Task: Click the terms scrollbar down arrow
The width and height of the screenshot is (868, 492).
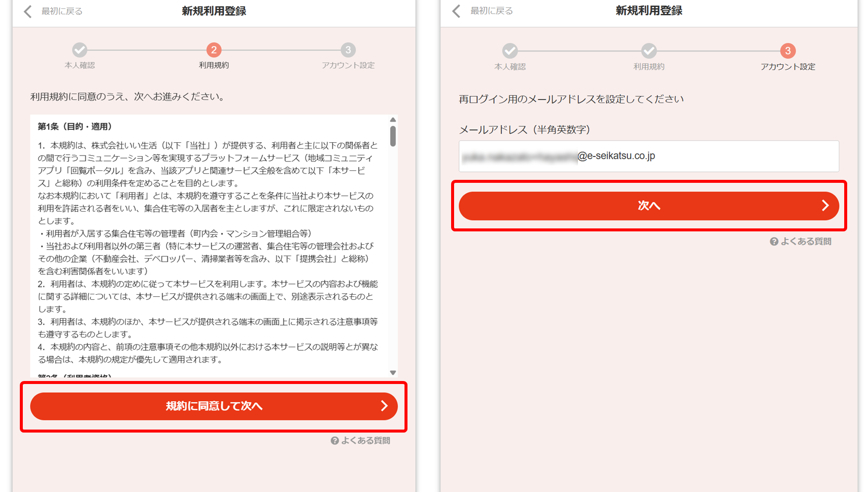Action: pos(393,373)
